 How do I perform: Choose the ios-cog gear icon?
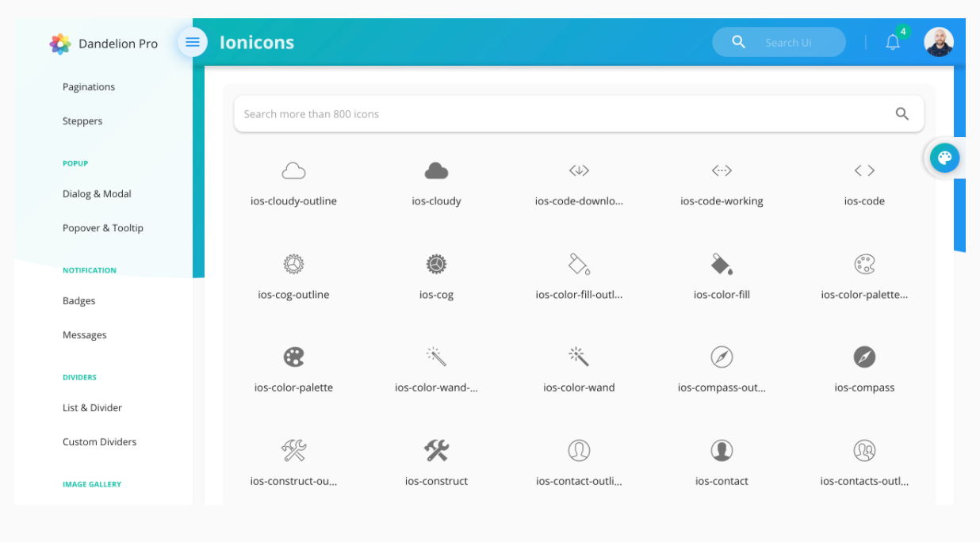(x=436, y=265)
